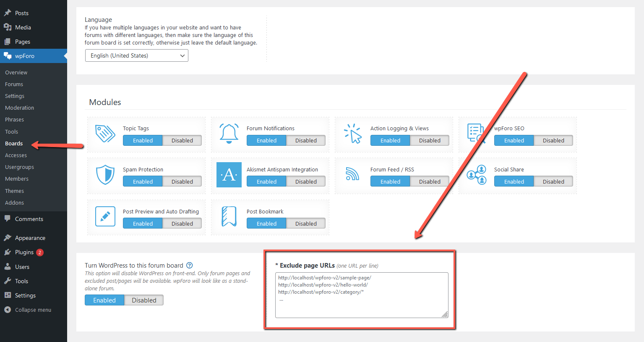Open the Moderation menu item
The image size is (644, 342).
tap(19, 108)
